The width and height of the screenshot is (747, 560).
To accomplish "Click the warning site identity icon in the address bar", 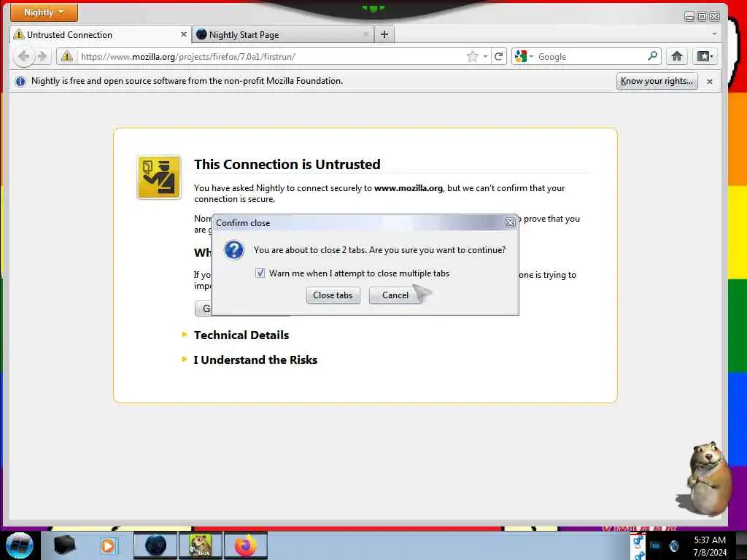I will point(67,57).
